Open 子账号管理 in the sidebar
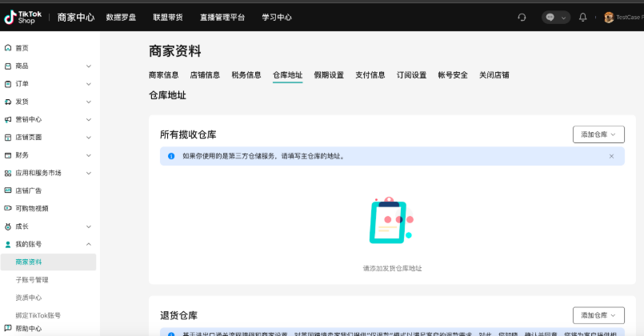 [32, 280]
